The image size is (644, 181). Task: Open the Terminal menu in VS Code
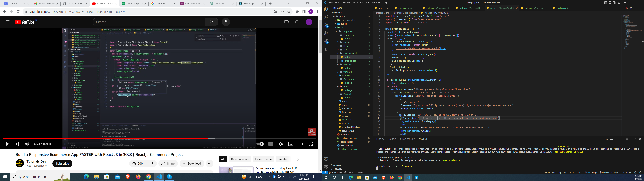(376, 3)
